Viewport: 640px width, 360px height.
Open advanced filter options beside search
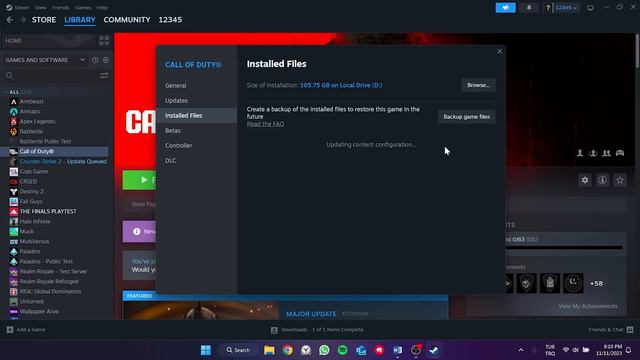(x=104, y=76)
